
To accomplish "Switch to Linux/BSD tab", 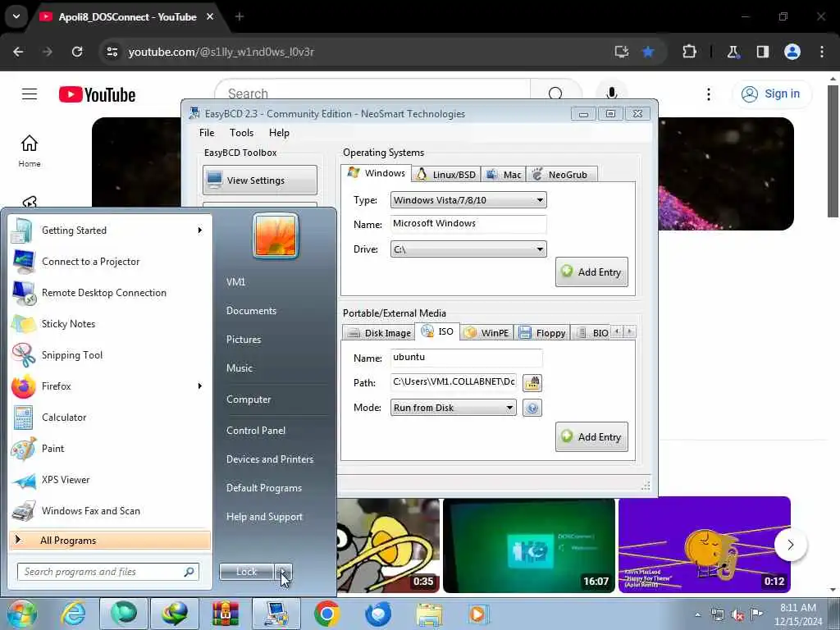I will coord(446,175).
